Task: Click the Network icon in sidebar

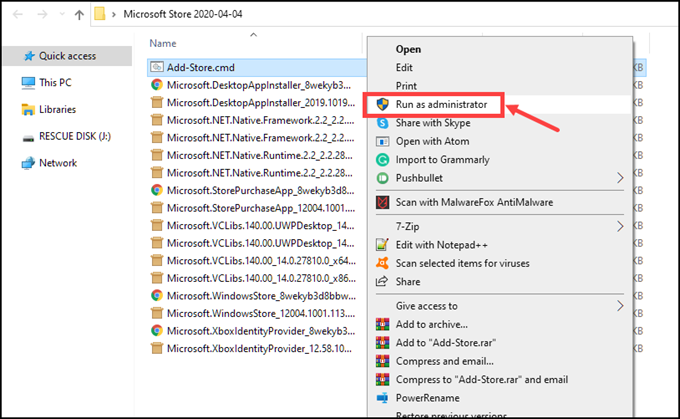Action: coord(28,163)
